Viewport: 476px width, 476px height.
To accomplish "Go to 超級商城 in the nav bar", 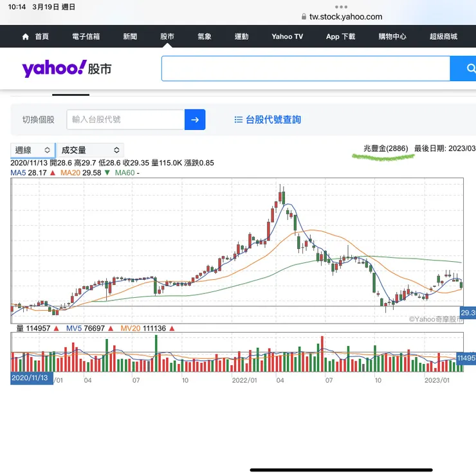I will [x=443, y=37].
